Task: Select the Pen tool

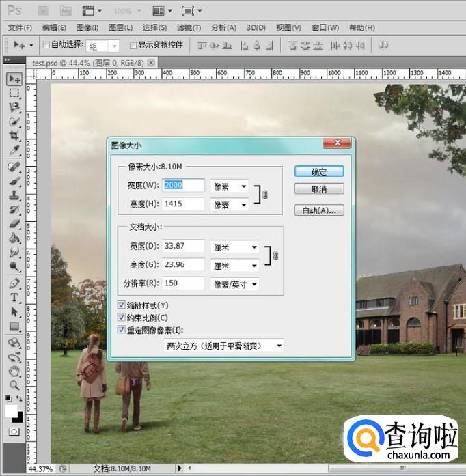Action: click(x=14, y=283)
